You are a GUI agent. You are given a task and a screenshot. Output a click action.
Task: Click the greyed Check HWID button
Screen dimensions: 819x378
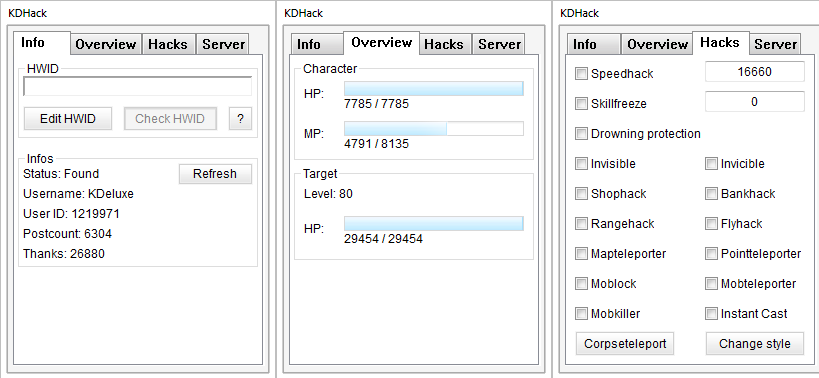click(170, 119)
